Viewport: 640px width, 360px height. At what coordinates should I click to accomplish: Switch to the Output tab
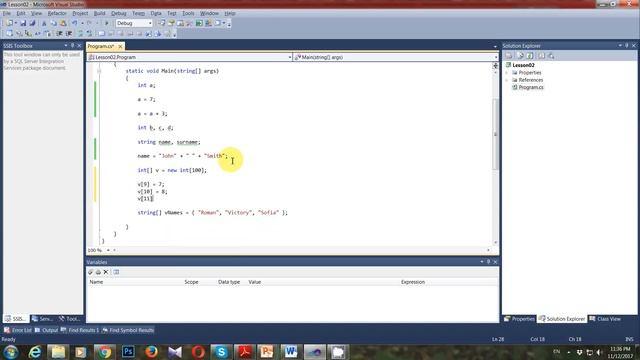point(47,330)
